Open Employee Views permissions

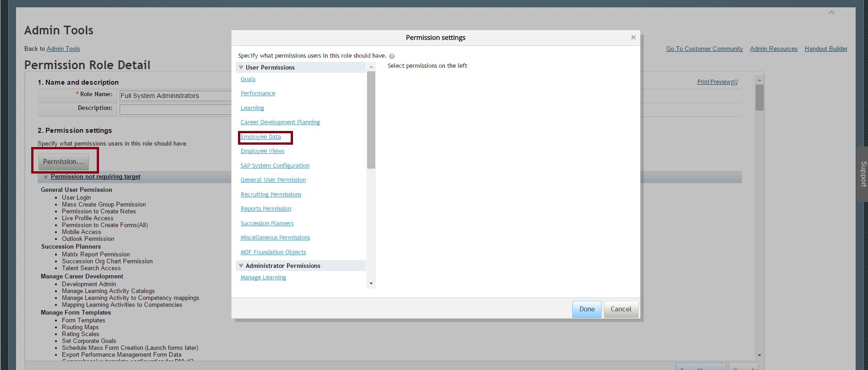click(x=262, y=151)
